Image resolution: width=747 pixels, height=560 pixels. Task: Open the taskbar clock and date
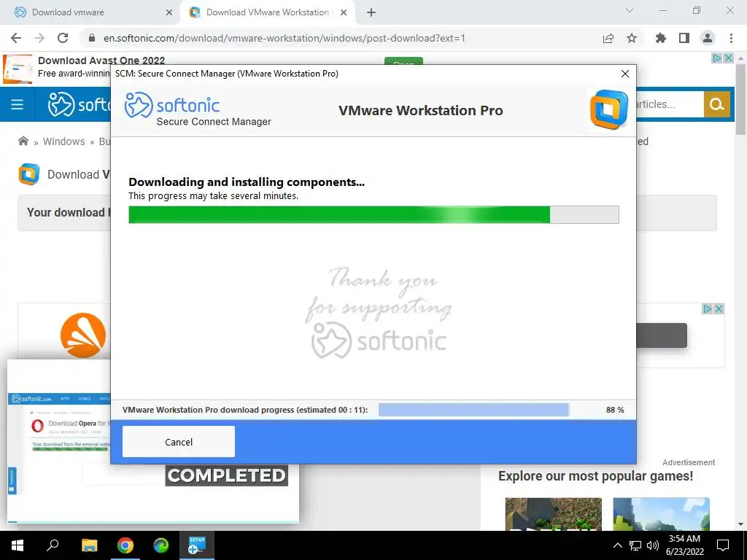pos(684,545)
